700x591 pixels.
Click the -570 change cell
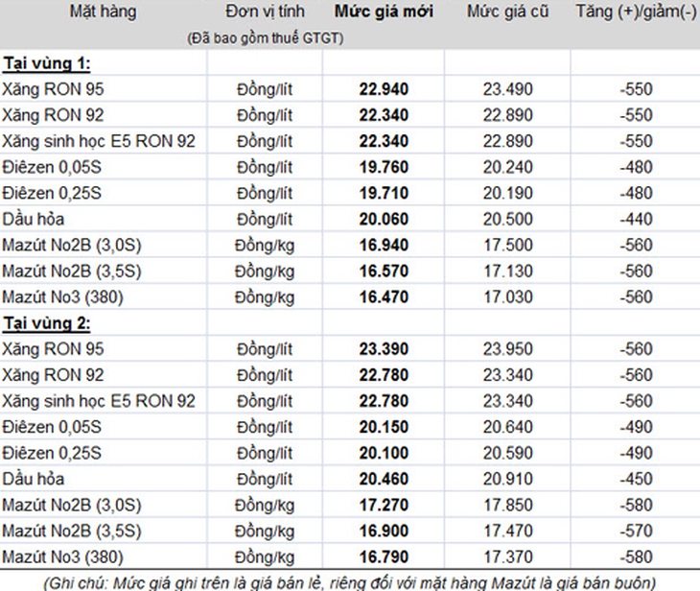tap(636, 531)
